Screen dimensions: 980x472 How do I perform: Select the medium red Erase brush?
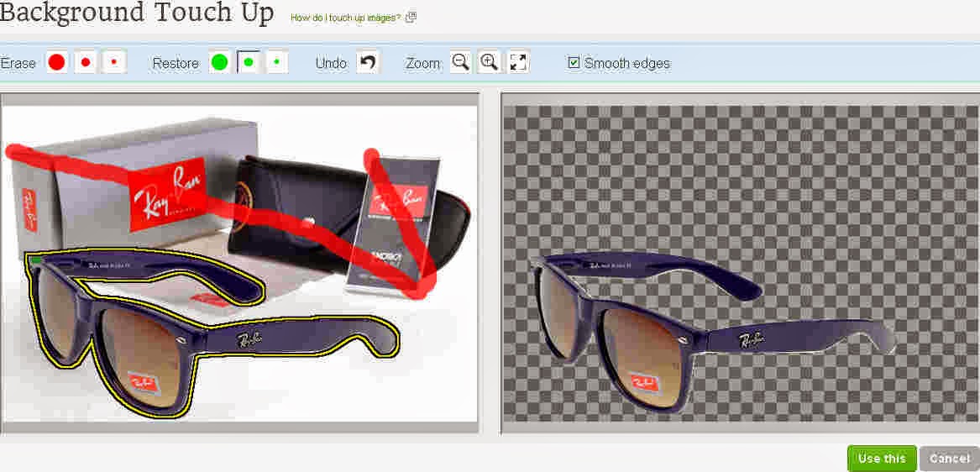coord(86,62)
